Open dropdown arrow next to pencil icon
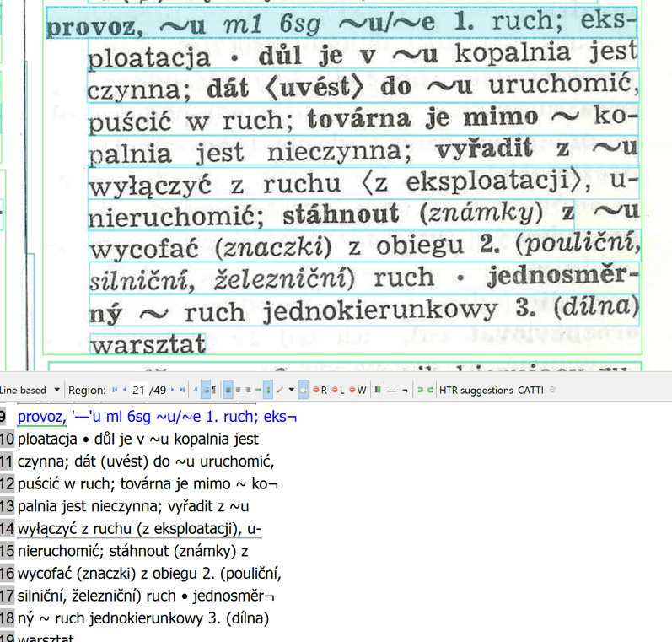The width and height of the screenshot is (672, 642). pos(291,390)
